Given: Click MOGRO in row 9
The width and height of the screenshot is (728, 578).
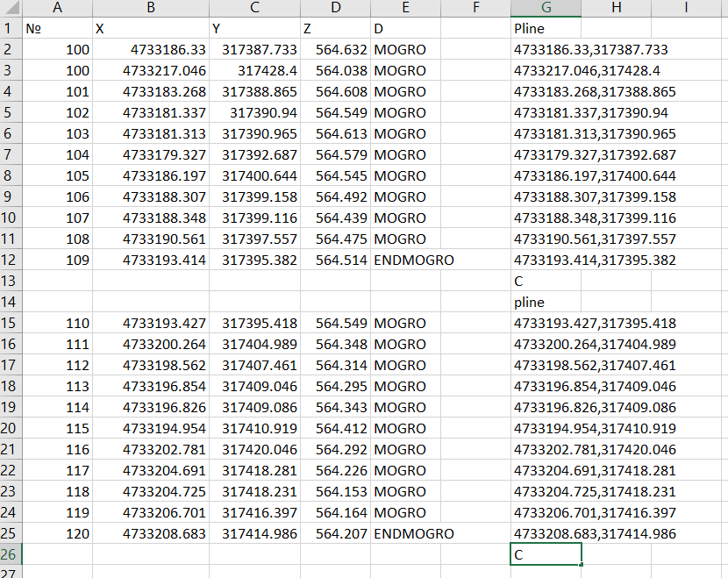Looking at the screenshot, I should click(405, 196).
